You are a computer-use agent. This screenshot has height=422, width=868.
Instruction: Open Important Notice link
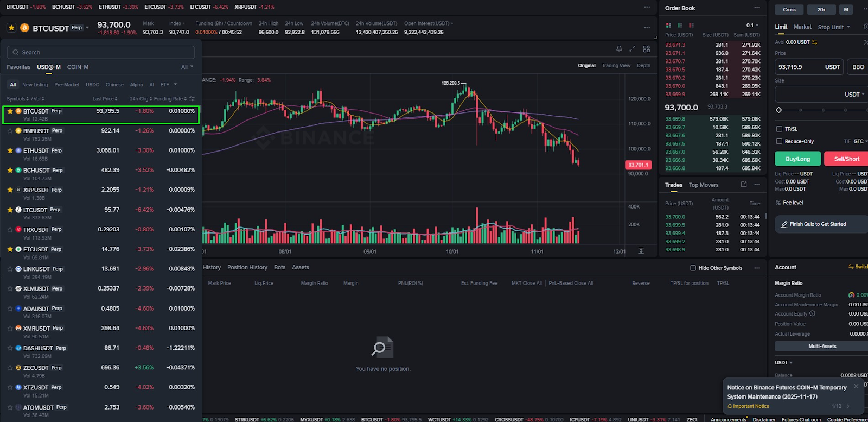748,406
